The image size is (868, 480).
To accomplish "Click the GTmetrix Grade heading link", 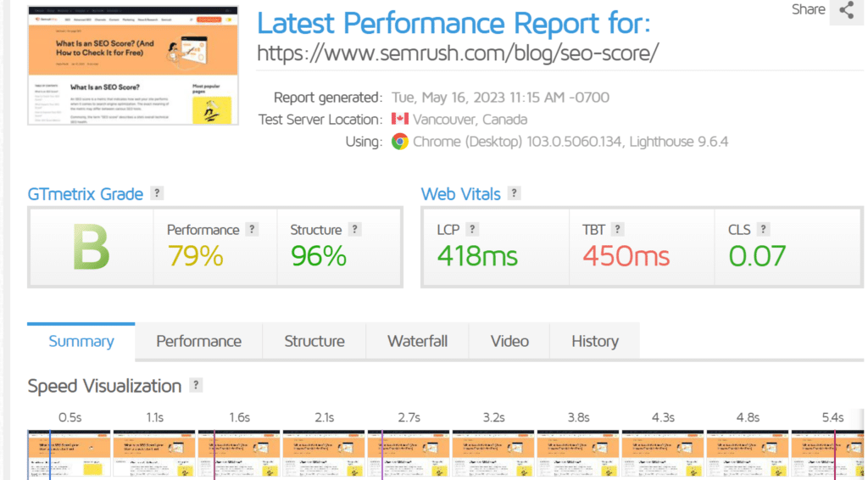I will (86, 194).
